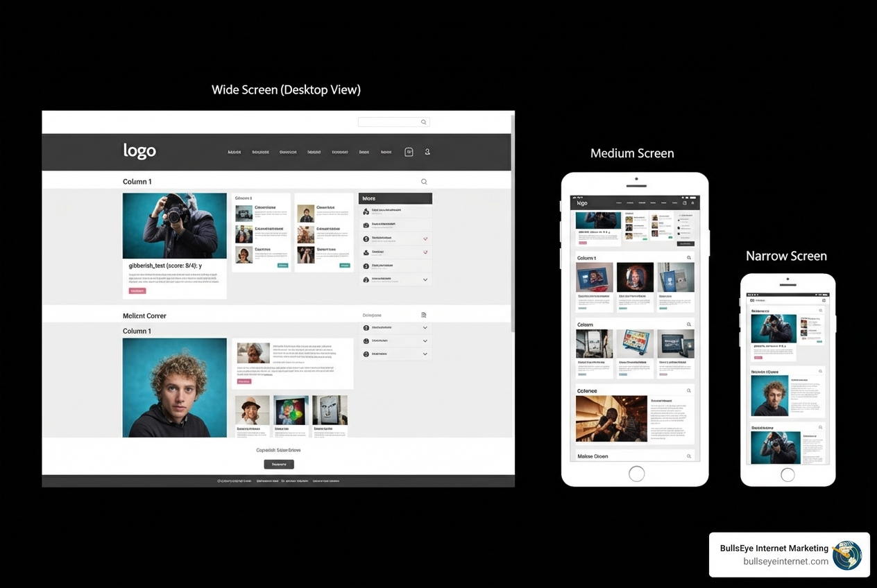Open the large hooded photographer image in the desktop view
The image size is (877, 588).
pyautogui.click(x=175, y=225)
